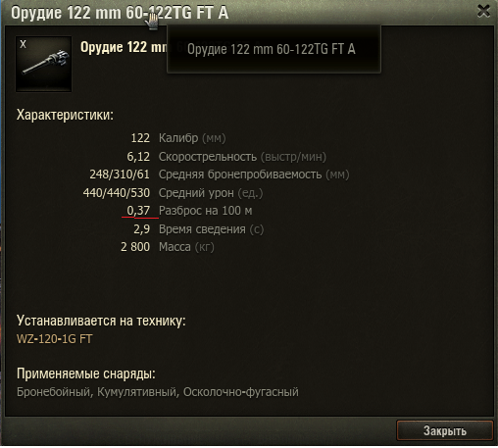Click the Применяемые снаряды heading

coord(86,373)
